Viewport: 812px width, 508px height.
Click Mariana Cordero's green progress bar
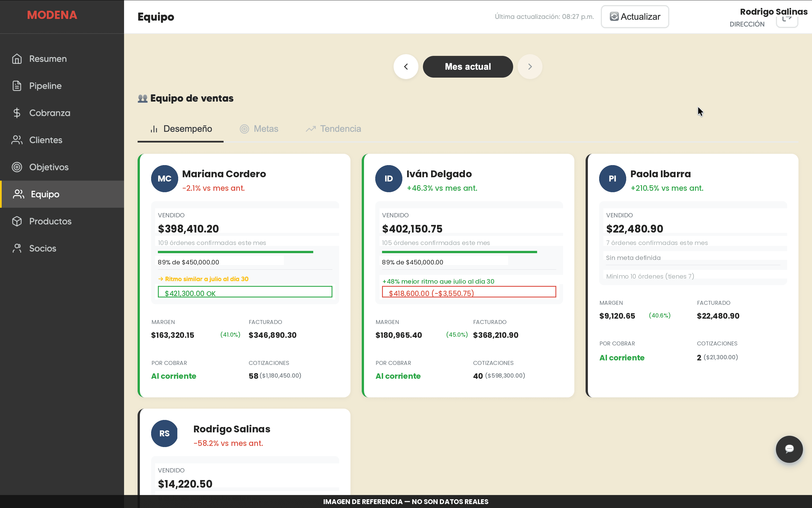(235, 252)
